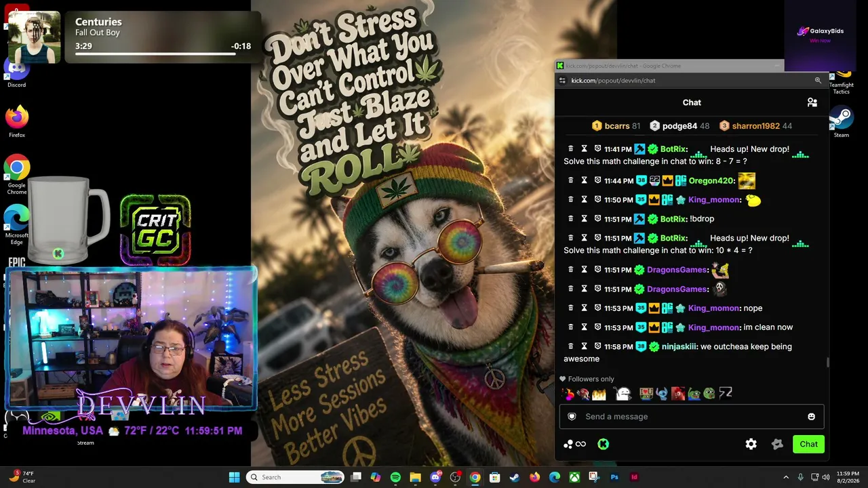Screen dimensions: 868x488
Task: Open Steam desktop shortcut
Action: (841, 122)
